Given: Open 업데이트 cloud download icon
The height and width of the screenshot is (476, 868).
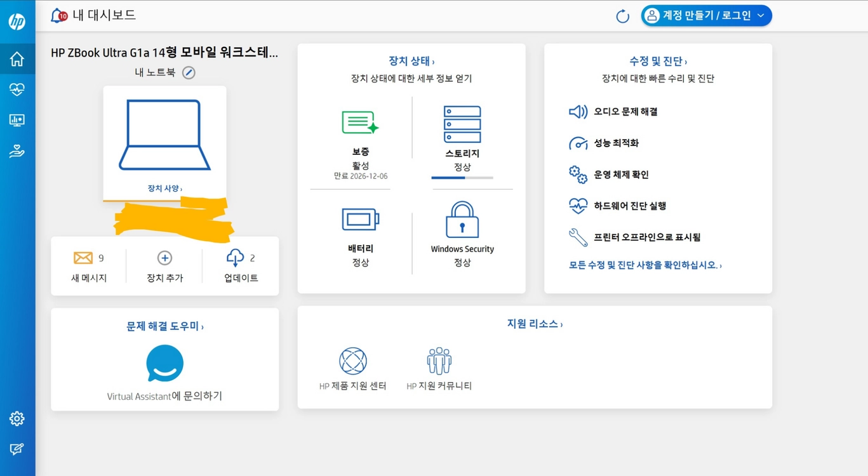Looking at the screenshot, I should pos(235,258).
